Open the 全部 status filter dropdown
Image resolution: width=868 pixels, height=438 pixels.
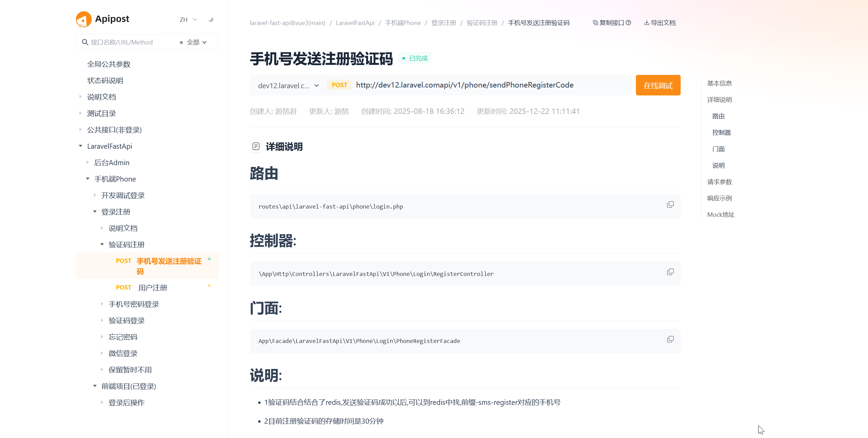tap(197, 42)
